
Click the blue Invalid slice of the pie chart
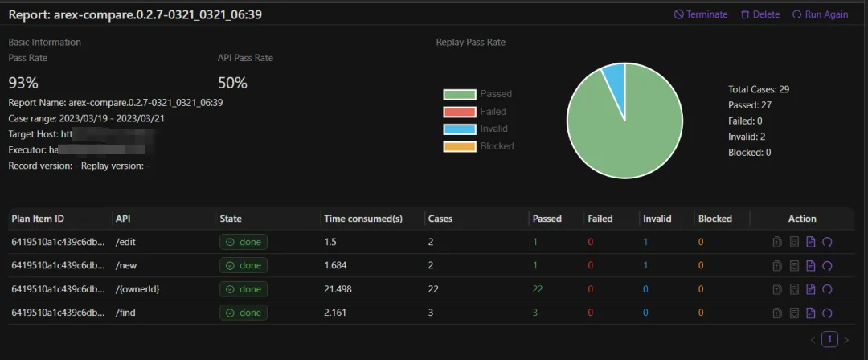(x=615, y=77)
